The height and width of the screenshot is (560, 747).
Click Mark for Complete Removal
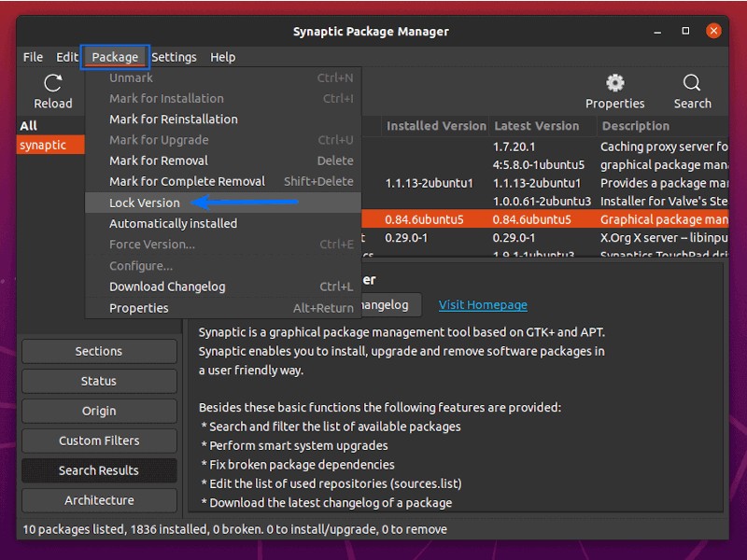tap(187, 181)
